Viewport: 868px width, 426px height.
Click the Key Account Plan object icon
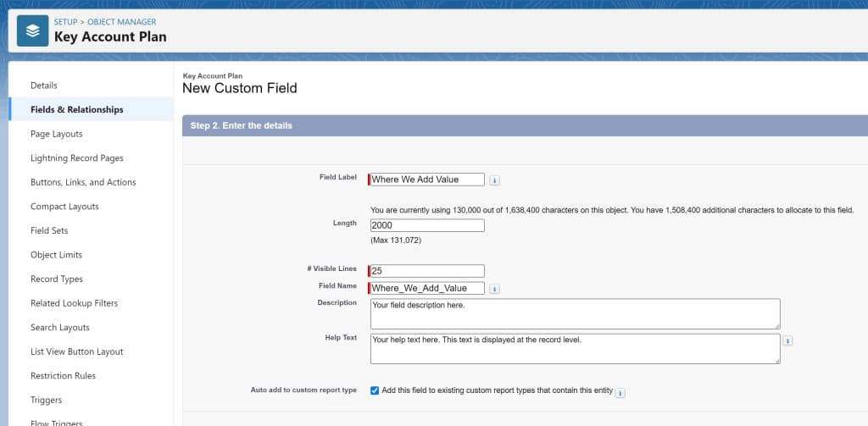[x=32, y=30]
